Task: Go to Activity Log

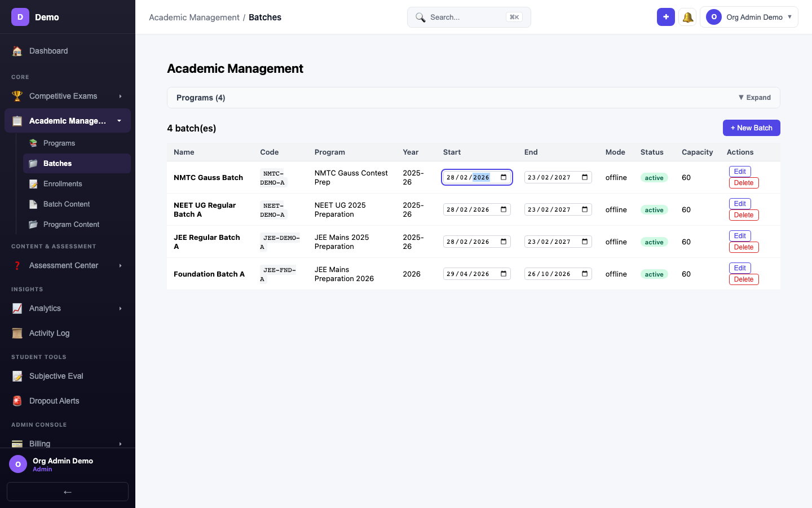Action: [x=68, y=333]
